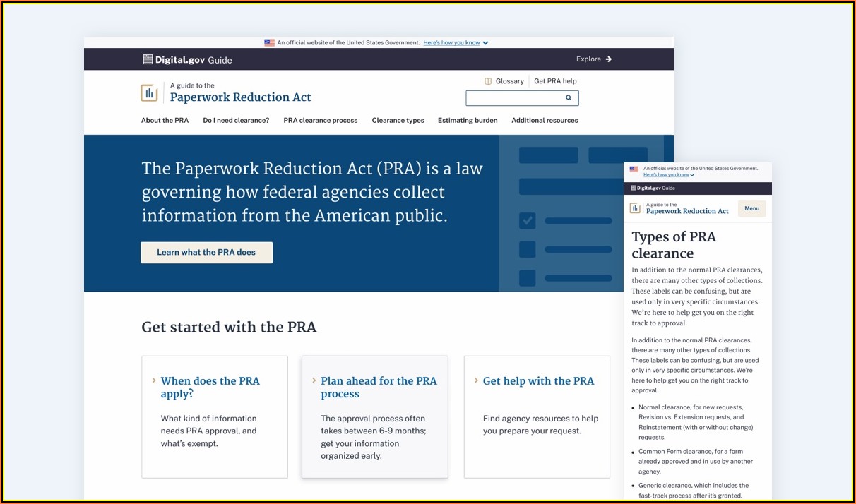Click the hero headline about the PRA law
Screen dimensions: 856x504
click(312, 192)
